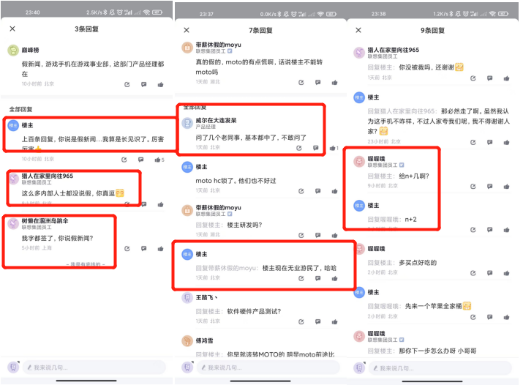
Task: Close the 7条回复 reply panel
Action: 186,30
